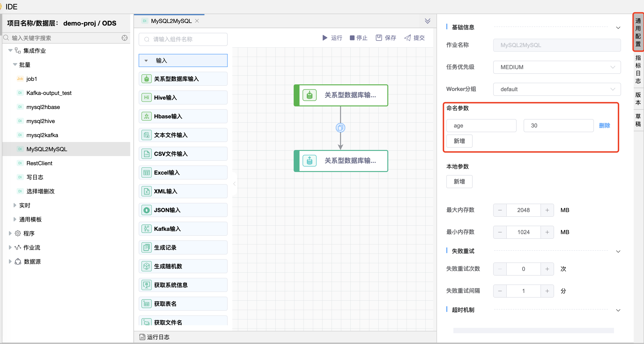Click the Submit (提交) paper-plane icon
Image resolution: width=644 pixels, height=344 pixels.
pos(407,38)
